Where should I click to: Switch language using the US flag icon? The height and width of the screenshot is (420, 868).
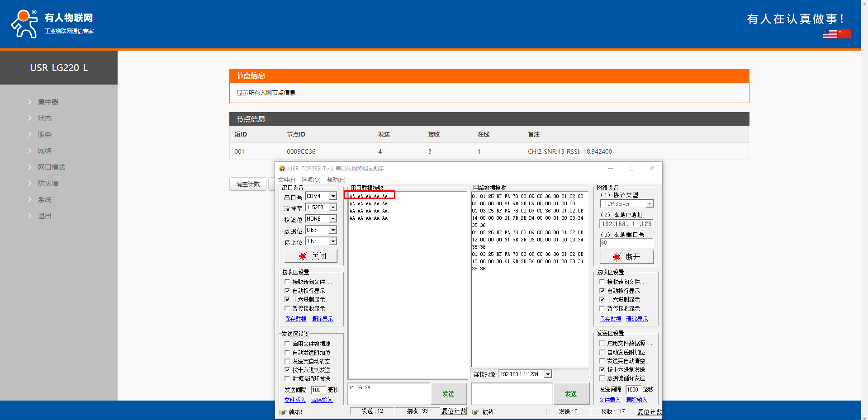(830, 34)
